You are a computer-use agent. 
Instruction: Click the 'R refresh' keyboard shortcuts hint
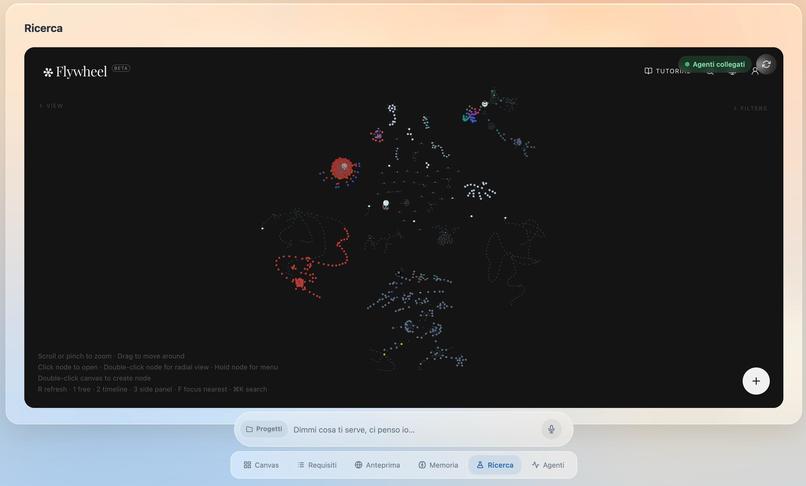(152, 389)
